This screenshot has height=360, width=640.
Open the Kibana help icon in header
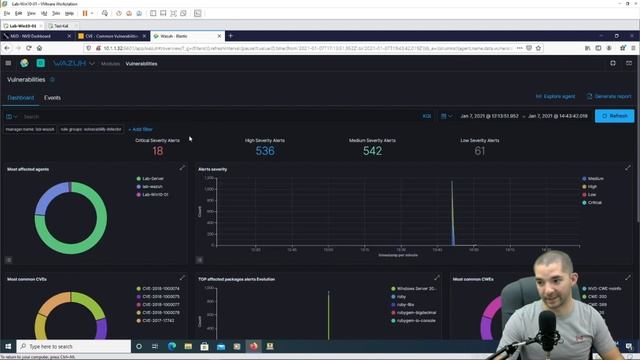613,63
